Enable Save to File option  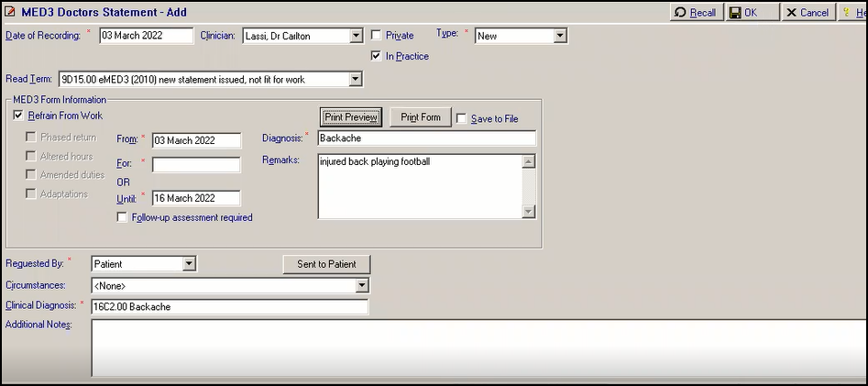point(462,118)
